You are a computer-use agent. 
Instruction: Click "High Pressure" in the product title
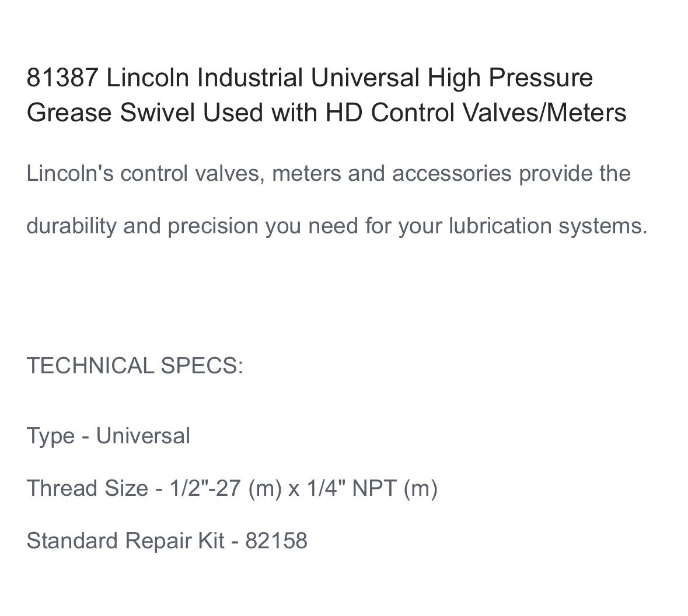click(x=510, y=78)
